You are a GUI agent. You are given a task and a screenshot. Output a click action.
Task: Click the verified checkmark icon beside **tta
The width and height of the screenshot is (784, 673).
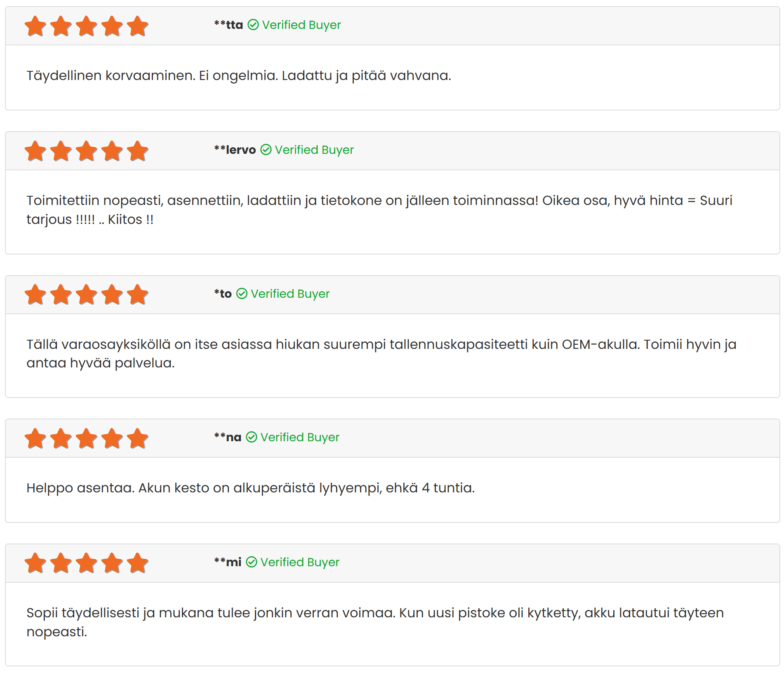253,25
